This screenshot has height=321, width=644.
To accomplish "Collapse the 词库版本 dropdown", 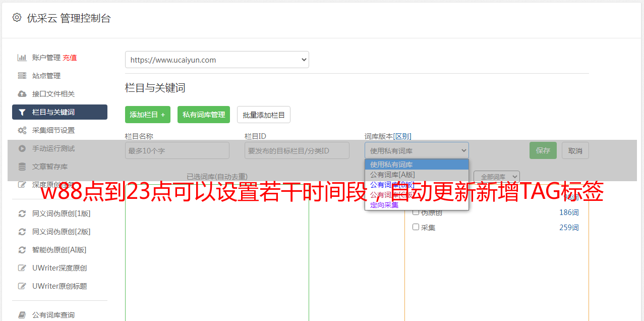I will pos(417,150).
